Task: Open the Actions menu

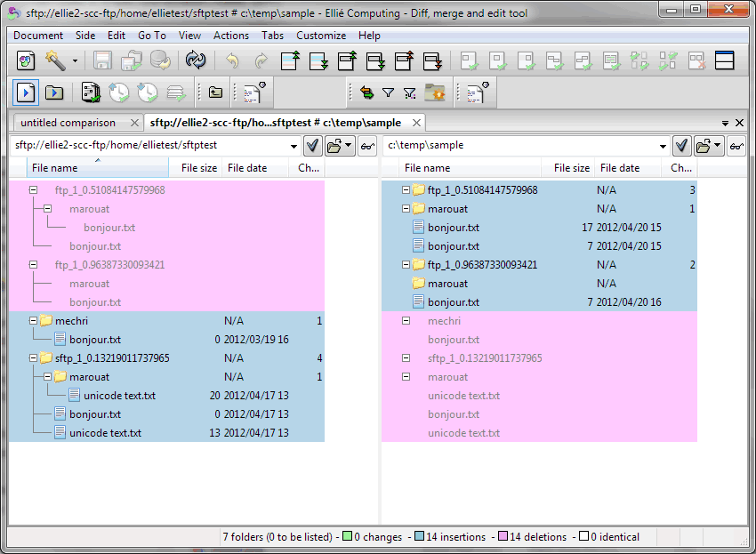Action: pyautogui.click(x=231, y=36)
